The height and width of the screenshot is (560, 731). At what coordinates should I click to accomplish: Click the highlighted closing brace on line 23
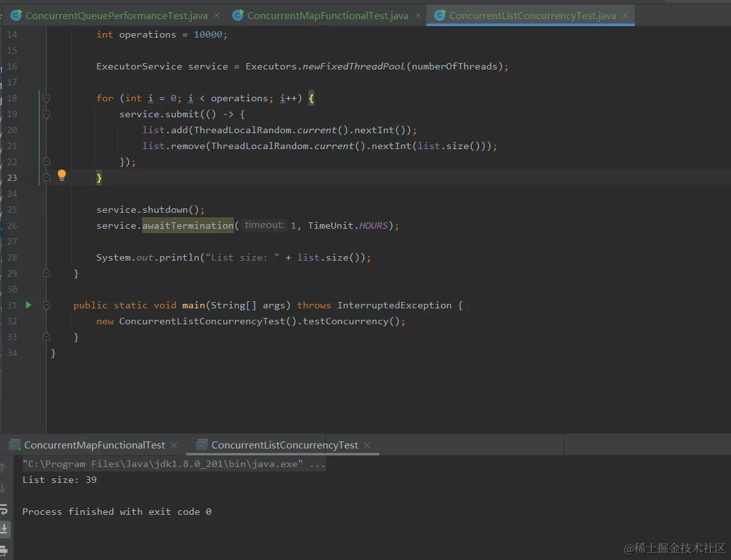pyautogui.click(x=99, y=178)
